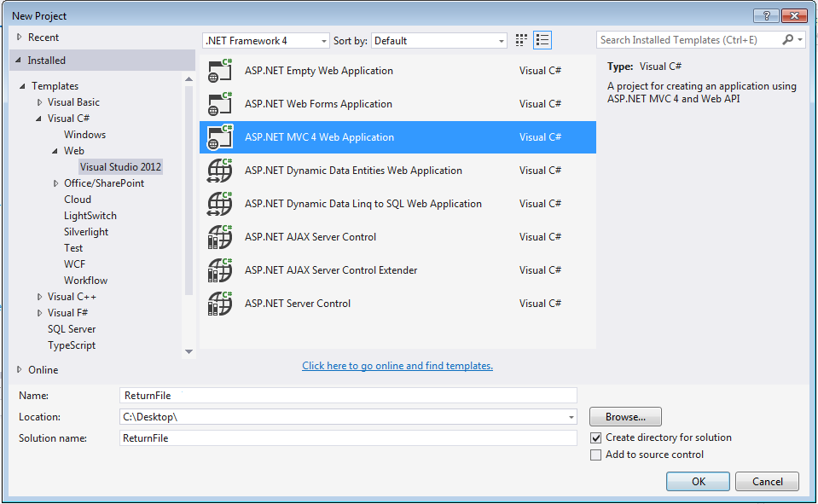Select the TypeScript template category
This screenshot has width=818, height=504.
point(72,345)
